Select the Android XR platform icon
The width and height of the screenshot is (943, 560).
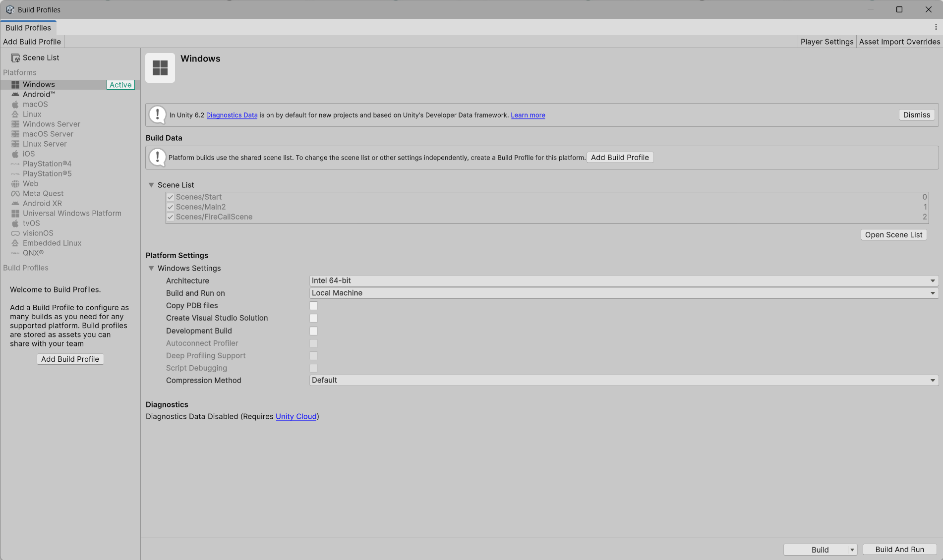pyautogui.click(x=15, y=204)
